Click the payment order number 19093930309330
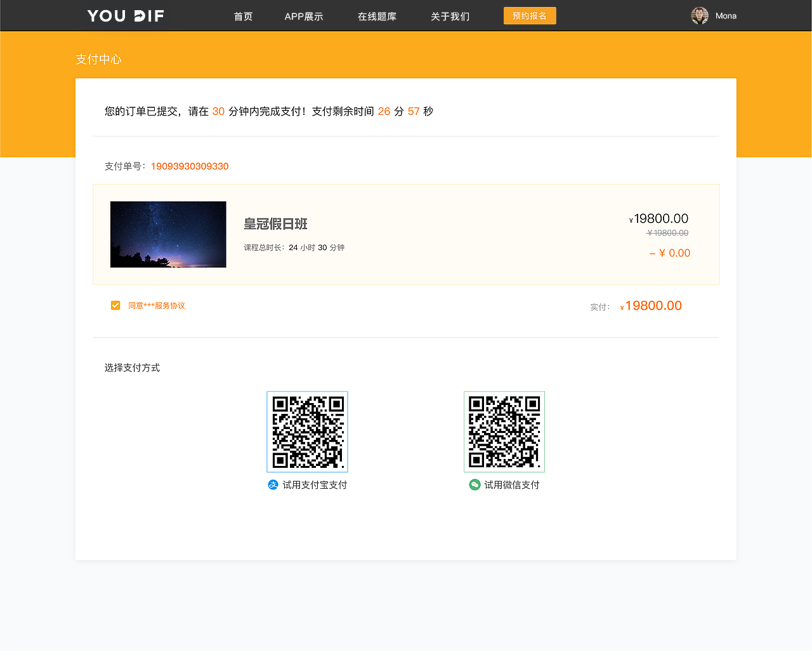This screenshot has width=812, height=657. (x=190, y=166)
